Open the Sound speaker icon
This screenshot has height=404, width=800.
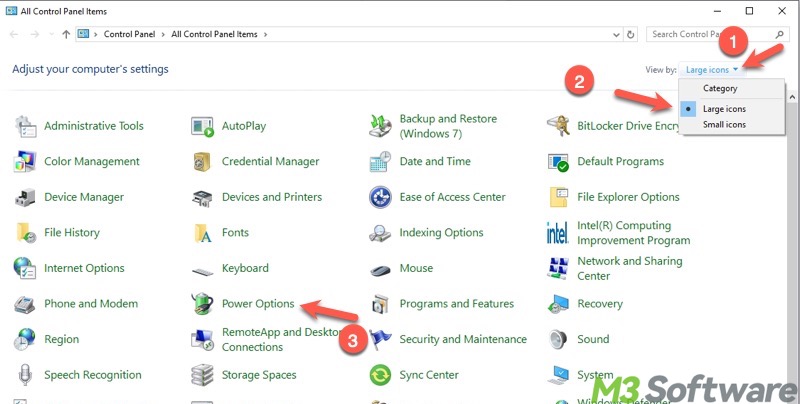click(558, 340)
